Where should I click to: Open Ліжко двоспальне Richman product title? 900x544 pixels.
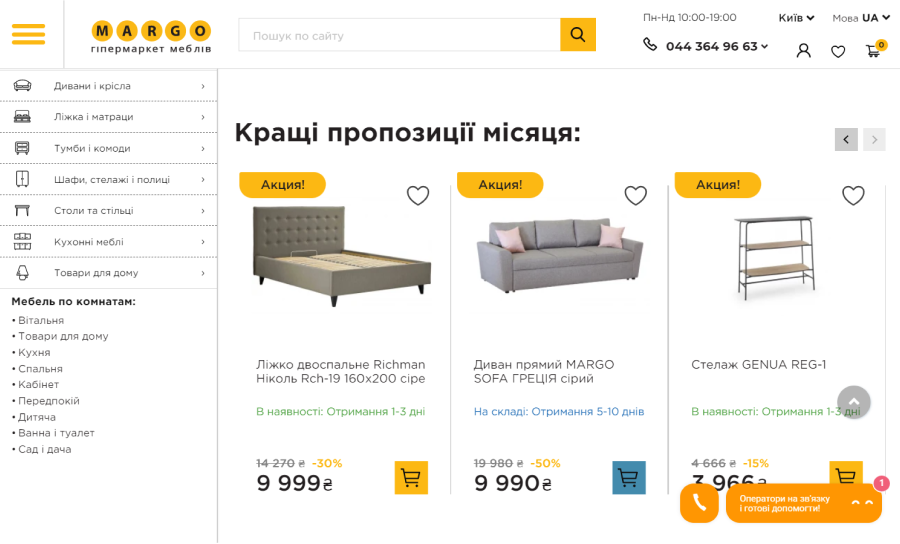point(341,371)
